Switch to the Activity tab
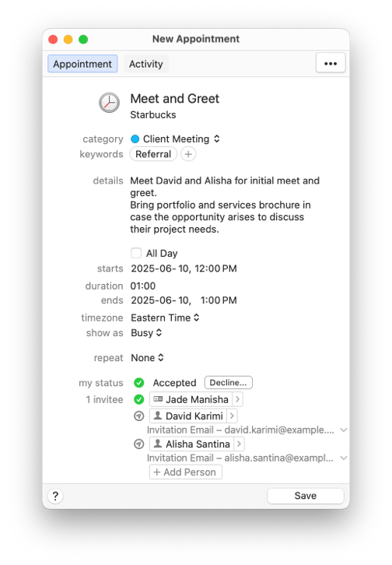 (x=145, y=64)
